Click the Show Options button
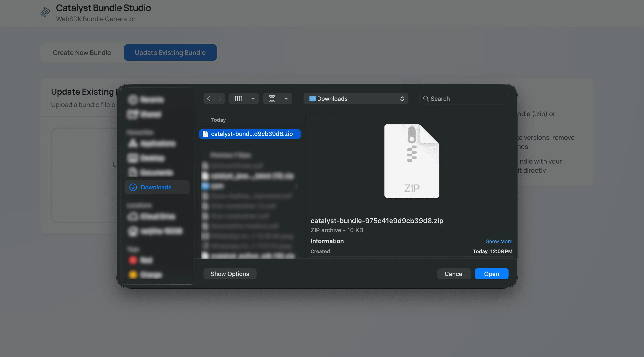644x357 pixels. (230, 274)
